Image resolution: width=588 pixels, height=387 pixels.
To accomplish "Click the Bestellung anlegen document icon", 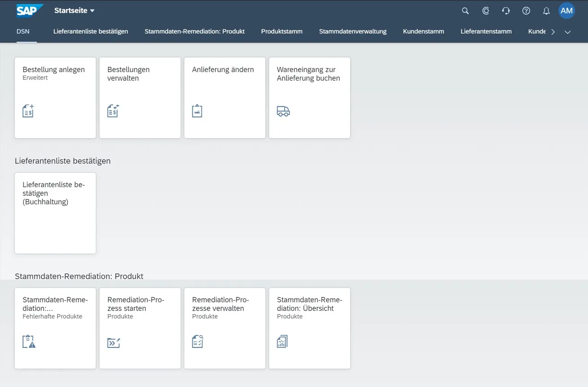I will 28,111.
